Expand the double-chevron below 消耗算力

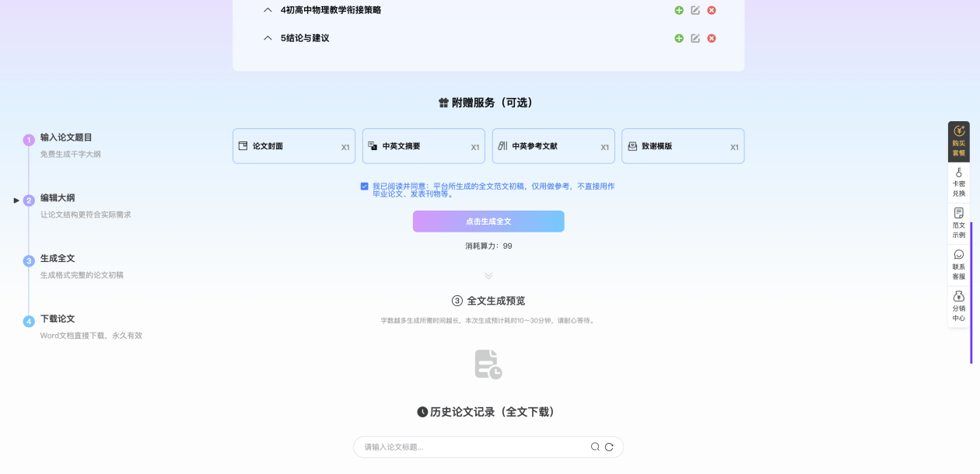[488, 275]
